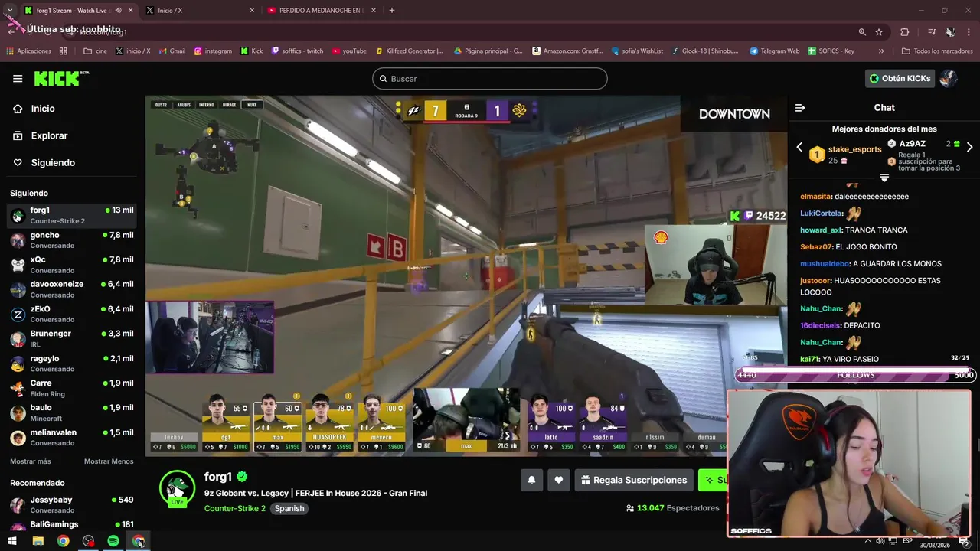Open Explorar in the sidebar
The image size is (980, 551).
[x=49, y=135]
